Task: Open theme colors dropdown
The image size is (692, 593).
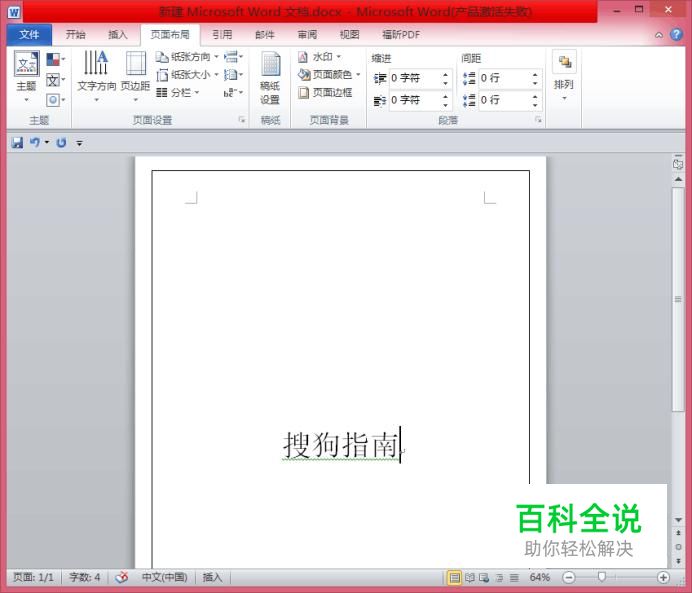Action: click(x=56, y=59)
